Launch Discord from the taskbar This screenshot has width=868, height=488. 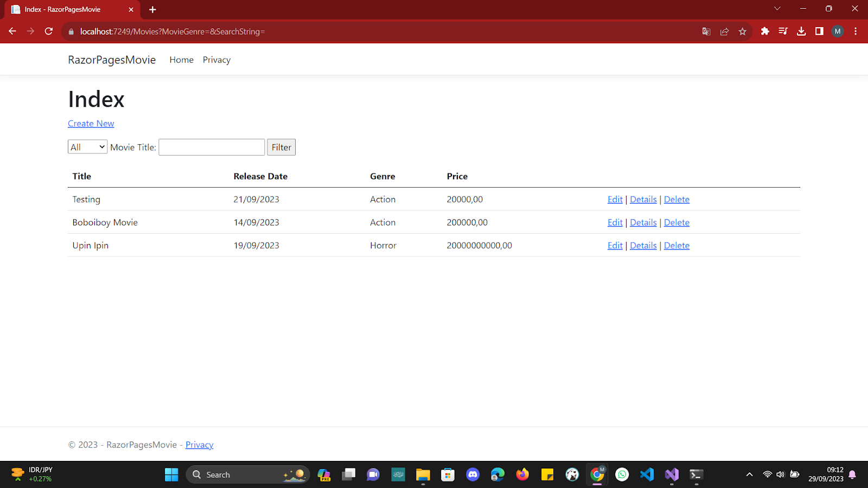pos(473,474)
